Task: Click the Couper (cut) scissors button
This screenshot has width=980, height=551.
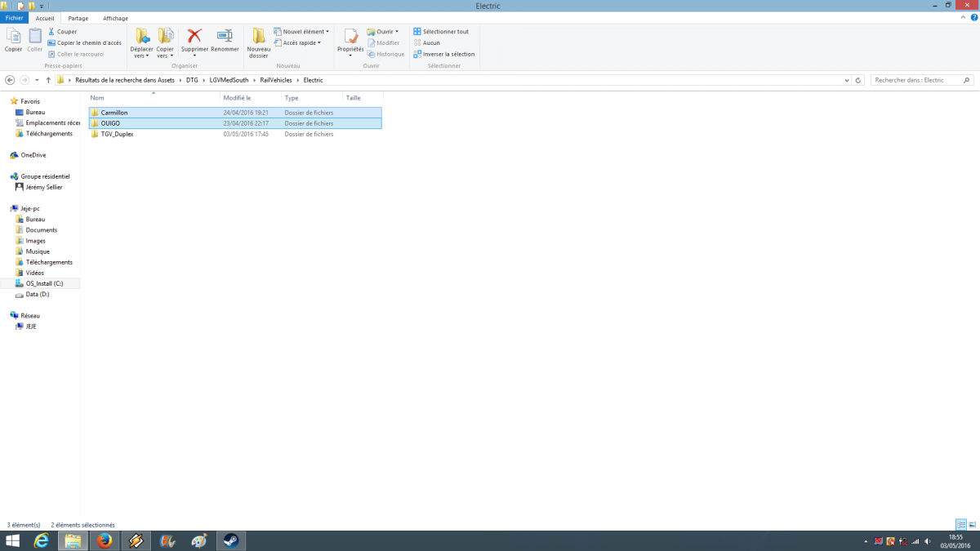Action: click(62, 32)
